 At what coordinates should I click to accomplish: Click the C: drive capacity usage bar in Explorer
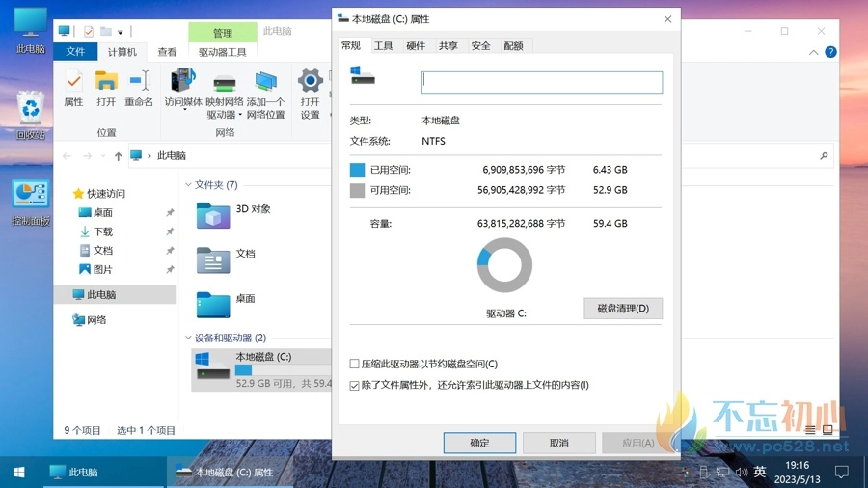(x=283, y=370)
